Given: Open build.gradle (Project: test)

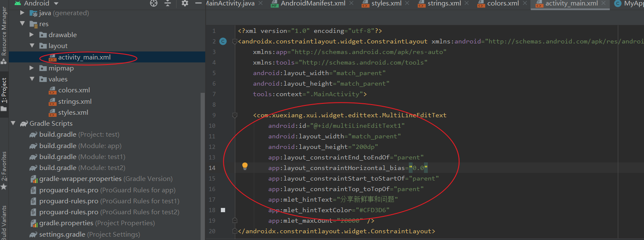Looking at the screenshot, I should [79, 135].
